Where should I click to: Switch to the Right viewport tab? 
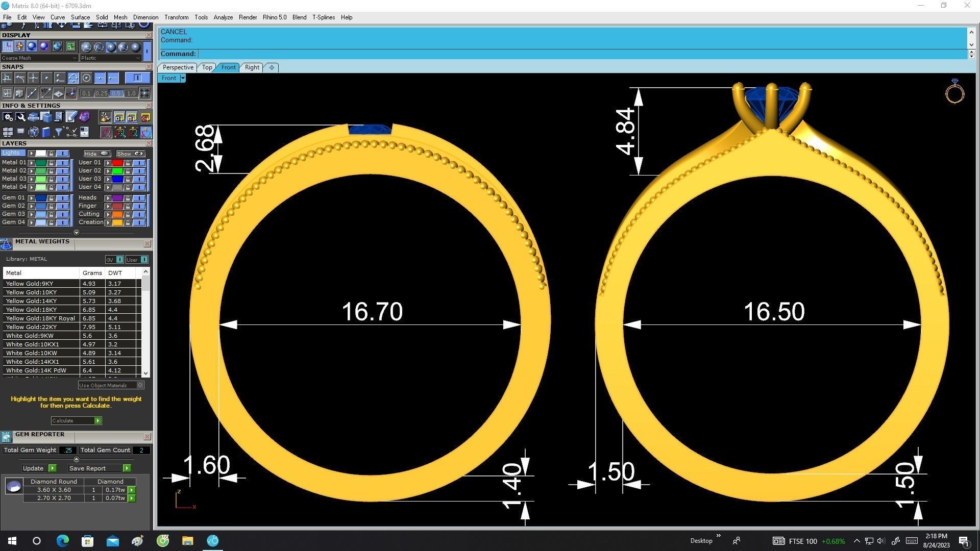pos(252,67)
